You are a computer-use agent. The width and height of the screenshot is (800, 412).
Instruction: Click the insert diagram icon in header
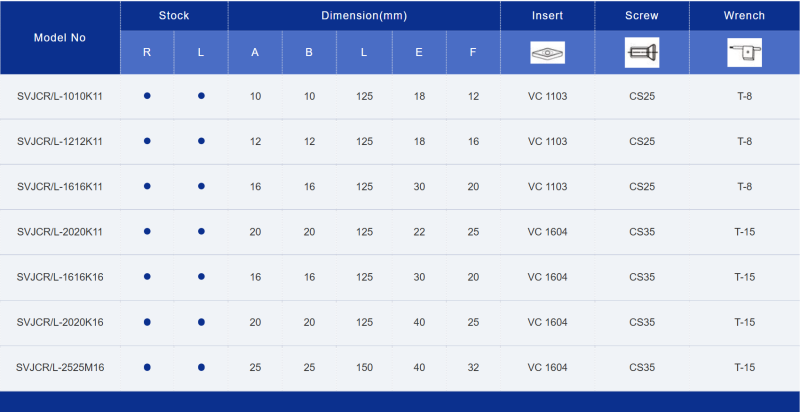[x=547, y=53]
